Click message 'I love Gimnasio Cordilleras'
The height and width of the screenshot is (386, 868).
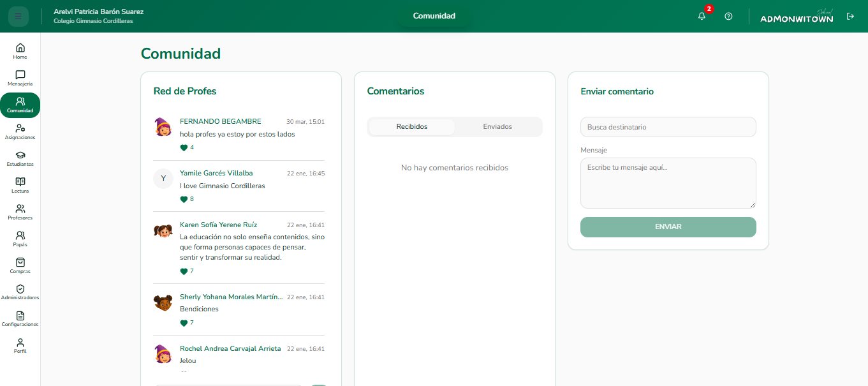222,186
